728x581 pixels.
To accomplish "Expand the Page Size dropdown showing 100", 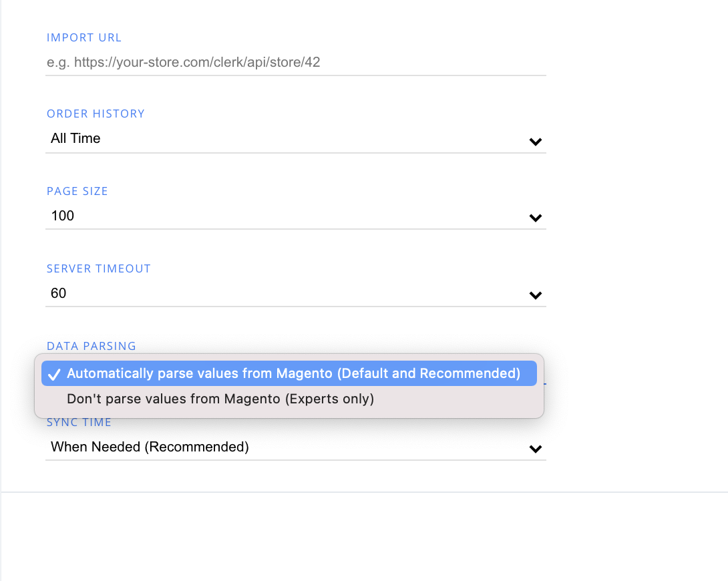I will [295, 216].
